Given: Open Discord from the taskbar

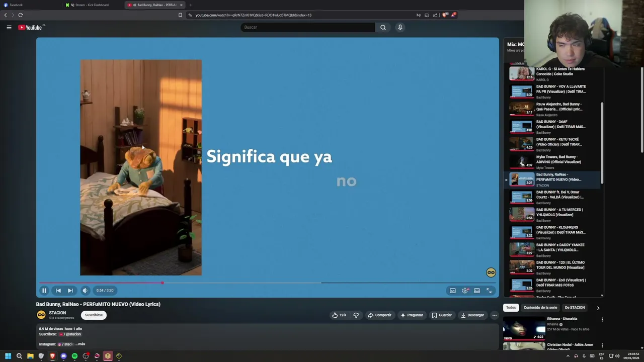Looking at the screenshot, I should point(63,356).
